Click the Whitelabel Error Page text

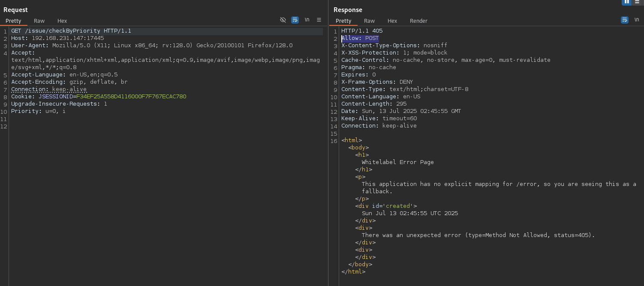(x=397, y=162)
